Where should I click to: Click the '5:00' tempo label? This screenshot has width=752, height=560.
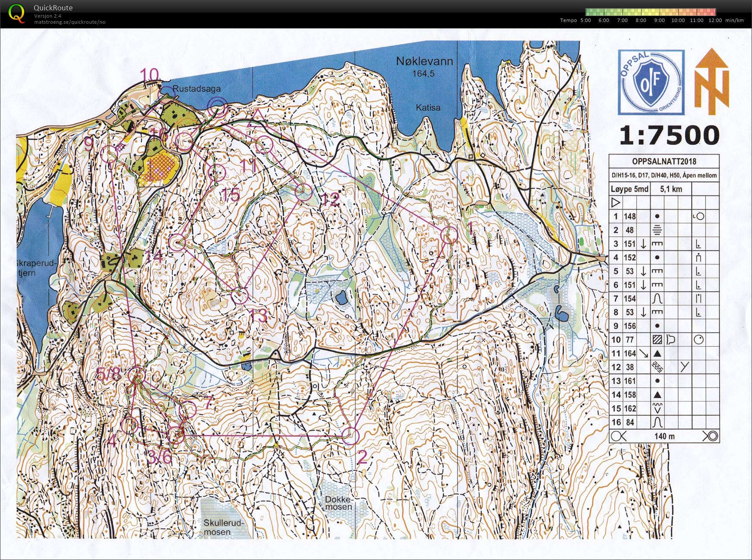(x=586, y=20)
